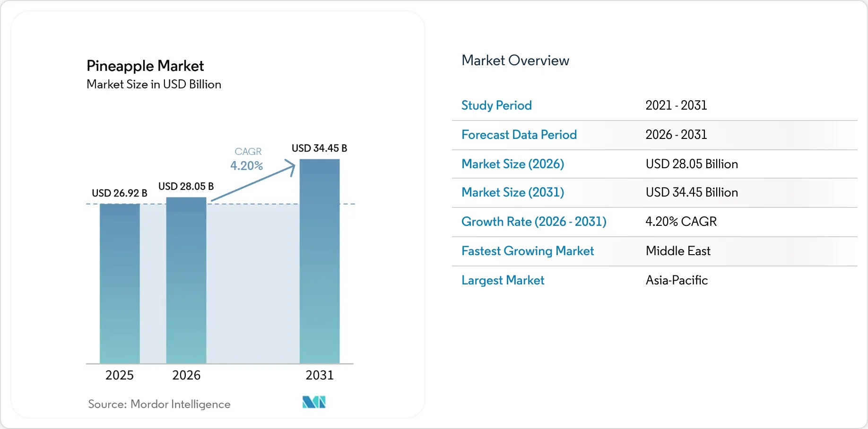Open the Forecast Data Period label
The width and height of the screenshot is (868, 429).
pyautogui.click(x=519, y=135)
